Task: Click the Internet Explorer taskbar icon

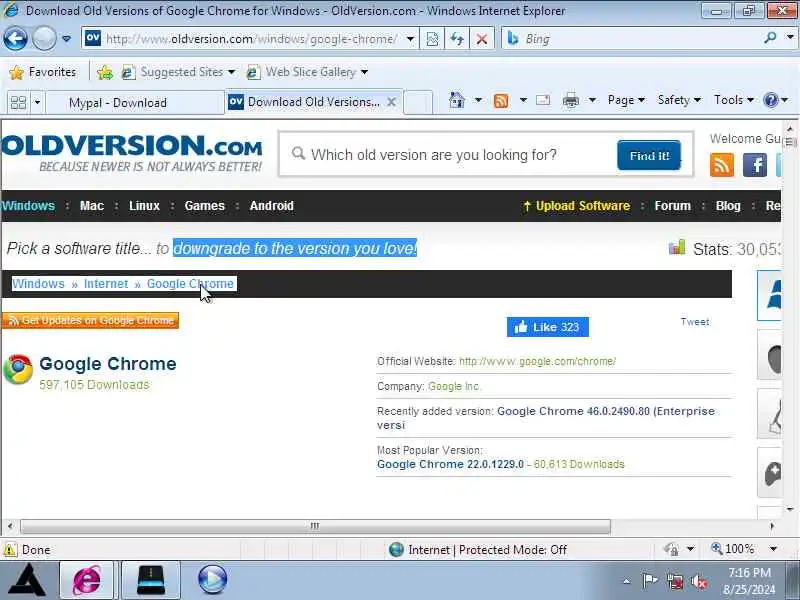Action: click(87, 580)
